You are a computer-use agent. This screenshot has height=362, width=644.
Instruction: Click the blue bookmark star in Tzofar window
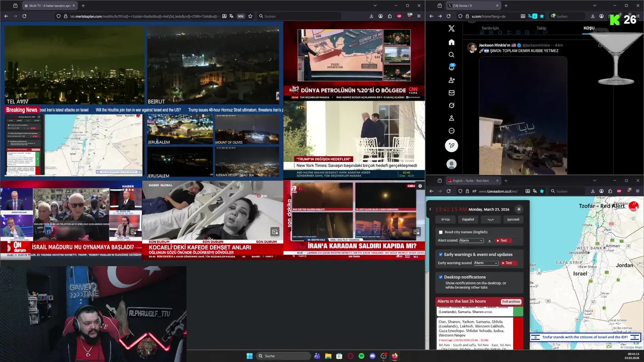coord(542,191)
